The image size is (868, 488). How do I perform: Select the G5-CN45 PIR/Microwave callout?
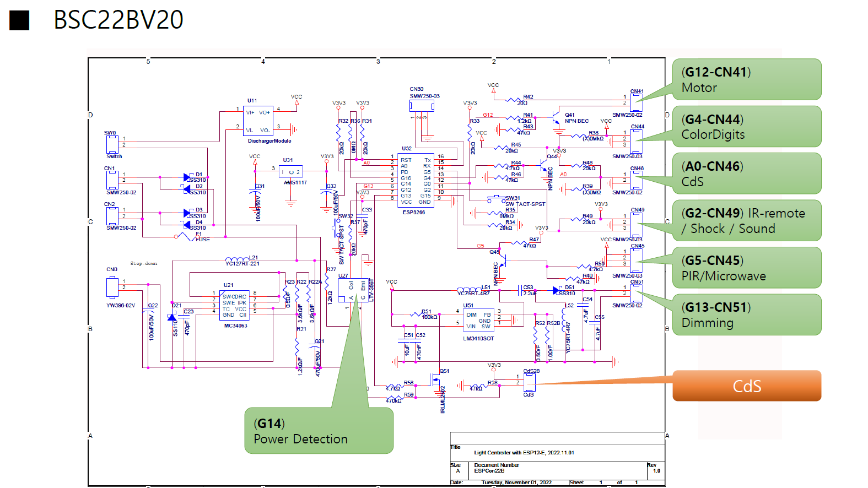pyautogui.click(x=747, y=268)
